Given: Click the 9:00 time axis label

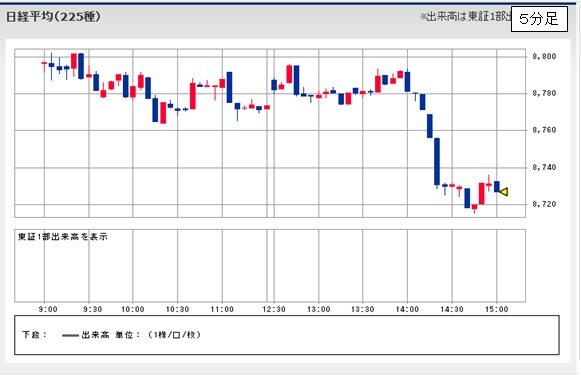Looking at the screenshot, I should [48, 309].
